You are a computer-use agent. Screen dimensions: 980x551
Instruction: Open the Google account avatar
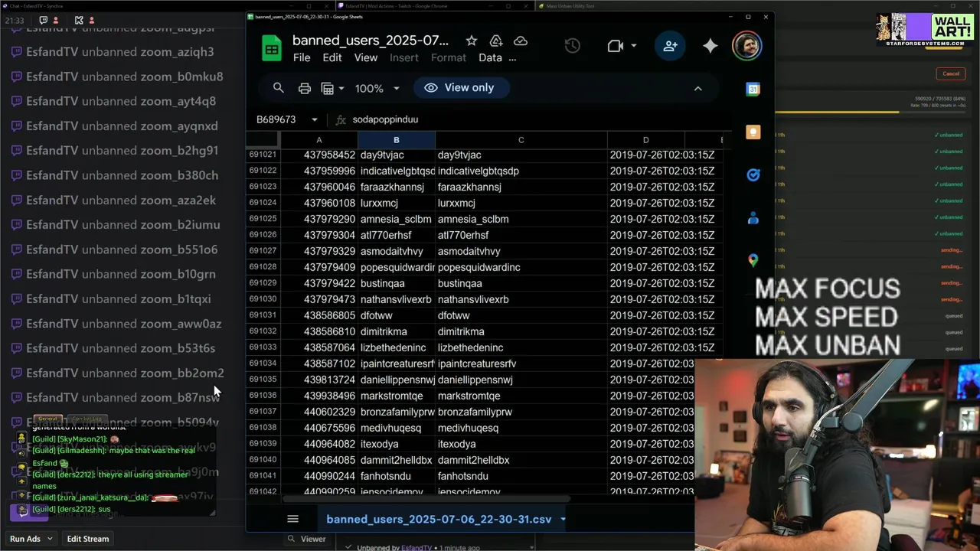747,46
